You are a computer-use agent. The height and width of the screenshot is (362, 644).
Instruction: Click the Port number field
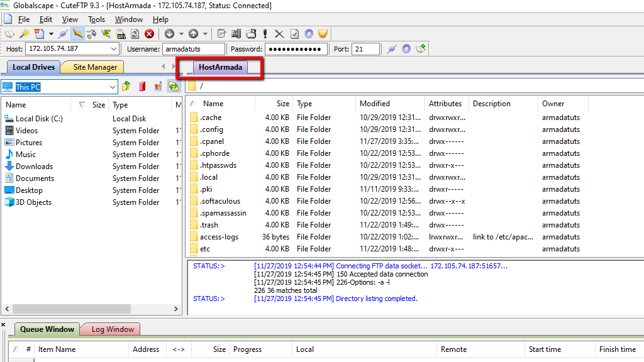point(365,49)
